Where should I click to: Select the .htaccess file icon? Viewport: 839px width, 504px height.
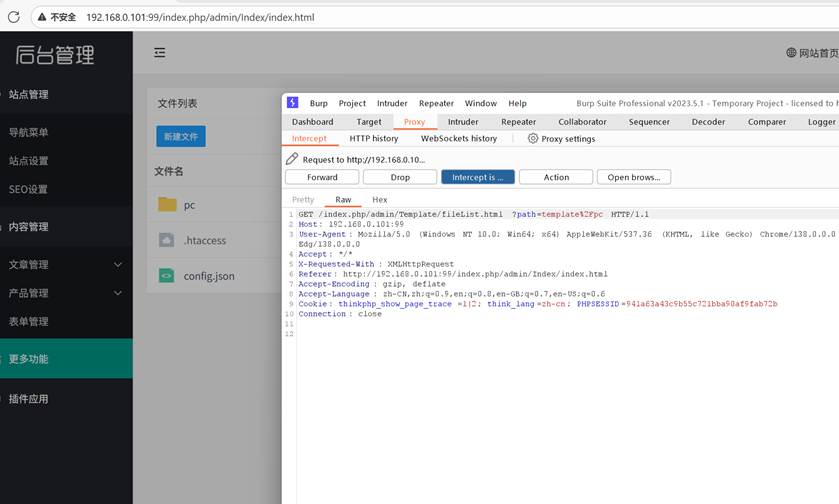pyautogui.click(x=166, y=240)
